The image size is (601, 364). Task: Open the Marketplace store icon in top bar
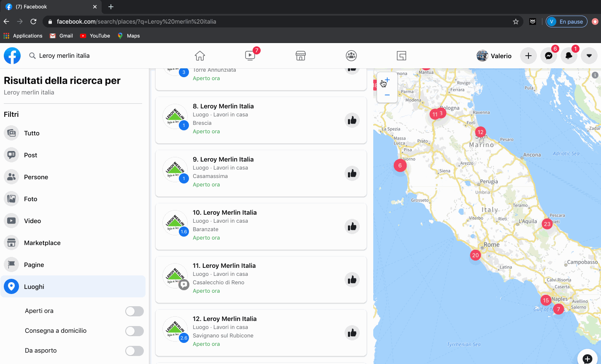point(301,56)
